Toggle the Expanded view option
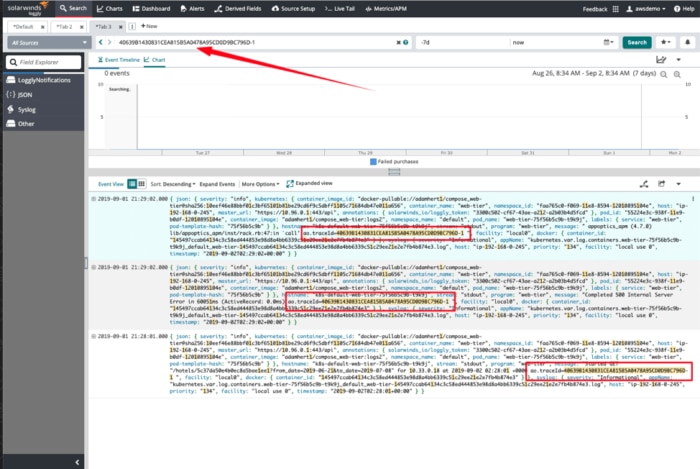The image size is (700, 469). coord(310,184)
